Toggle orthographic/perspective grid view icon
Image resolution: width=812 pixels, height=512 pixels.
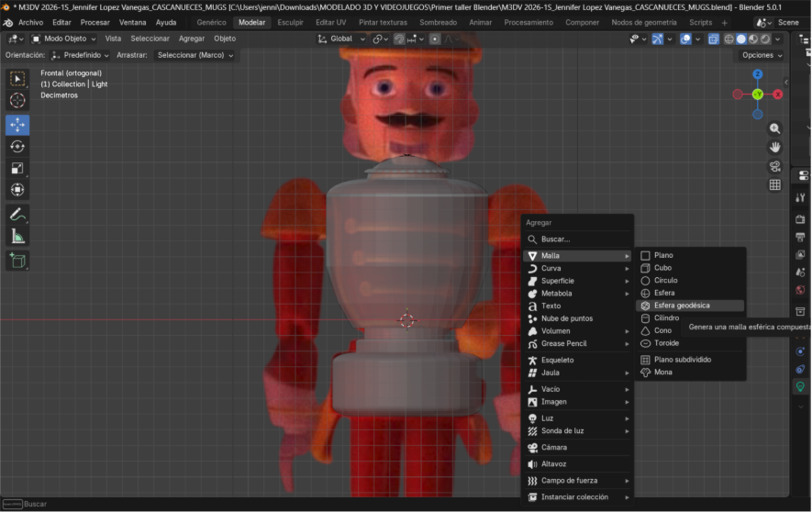click(775, 184)
